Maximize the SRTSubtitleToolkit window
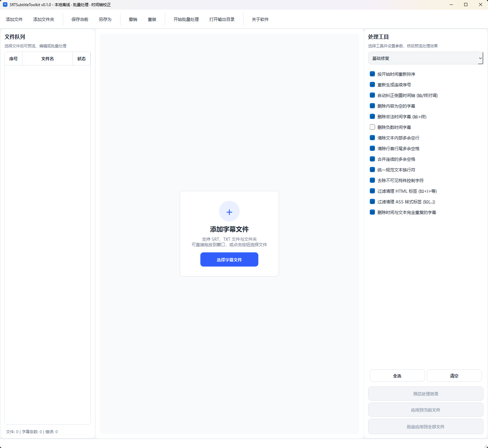 point(466,5)
